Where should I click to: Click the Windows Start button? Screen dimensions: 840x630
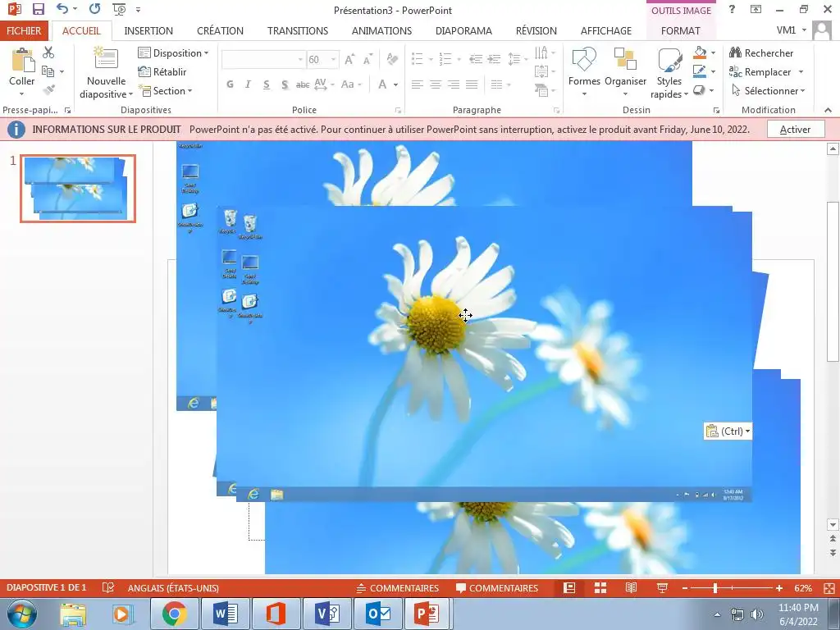pos(21,614)
